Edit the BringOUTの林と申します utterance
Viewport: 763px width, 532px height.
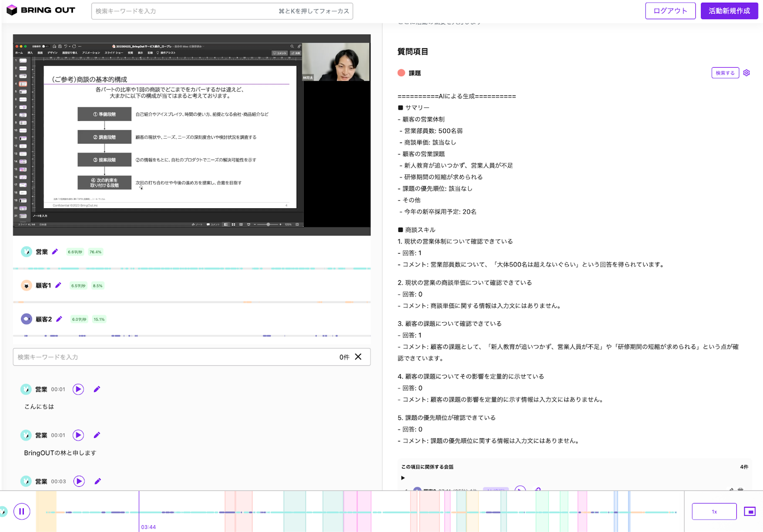pyautogui.click(x=97, y=435)
